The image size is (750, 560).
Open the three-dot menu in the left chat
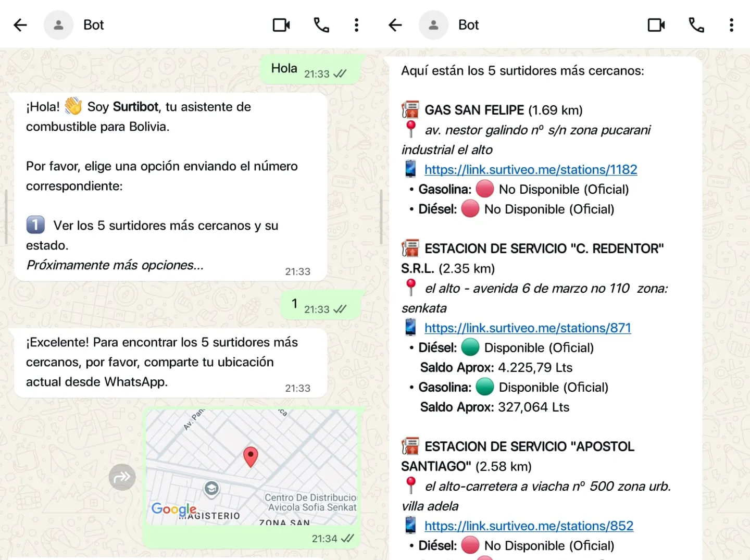coord(357,24)
